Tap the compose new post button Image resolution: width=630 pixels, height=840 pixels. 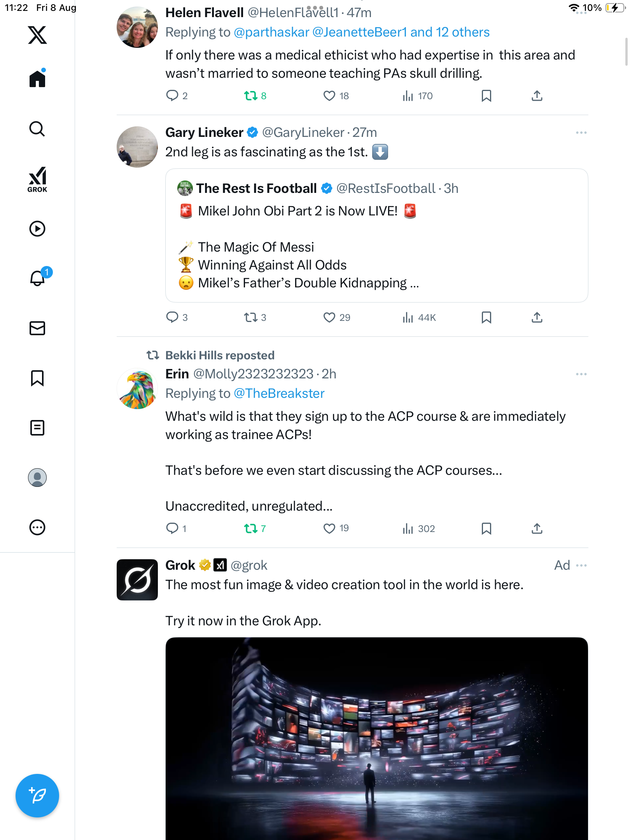(x=37, y=796)
